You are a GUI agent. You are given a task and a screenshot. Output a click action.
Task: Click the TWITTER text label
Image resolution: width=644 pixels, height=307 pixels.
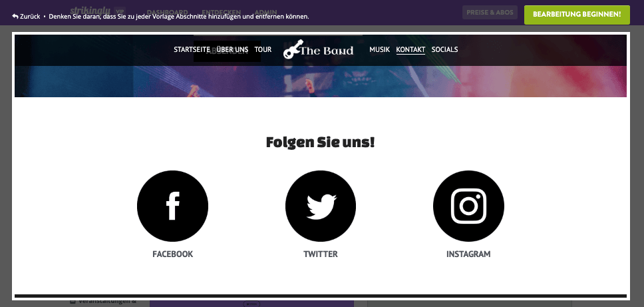[321, 254]
